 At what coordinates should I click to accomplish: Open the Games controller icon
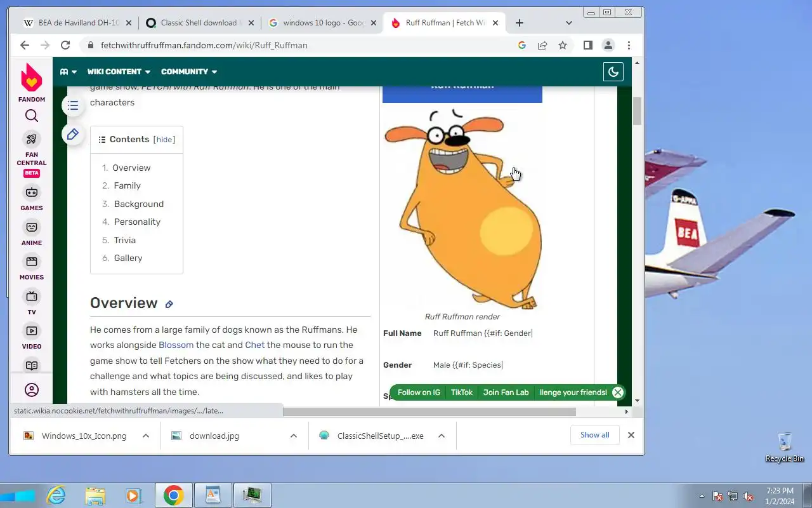click(32, 192)
